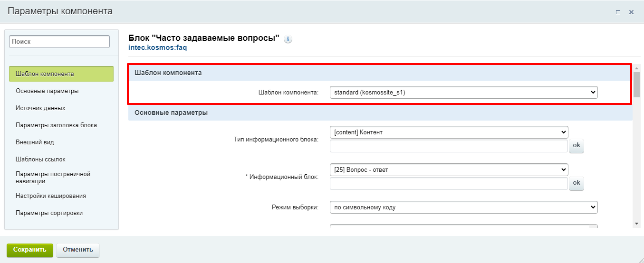Open the Шаблон компонента dropdown

click(x=463, y=93)
